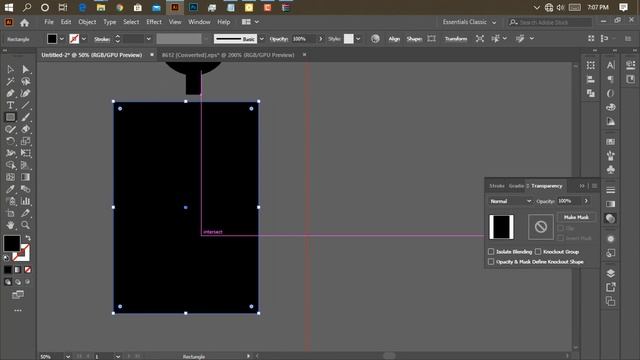This screenshot has height=360, width=640.
Task: Click the Stroke swatch in toolbox
Action: click(x=21, y=253)
